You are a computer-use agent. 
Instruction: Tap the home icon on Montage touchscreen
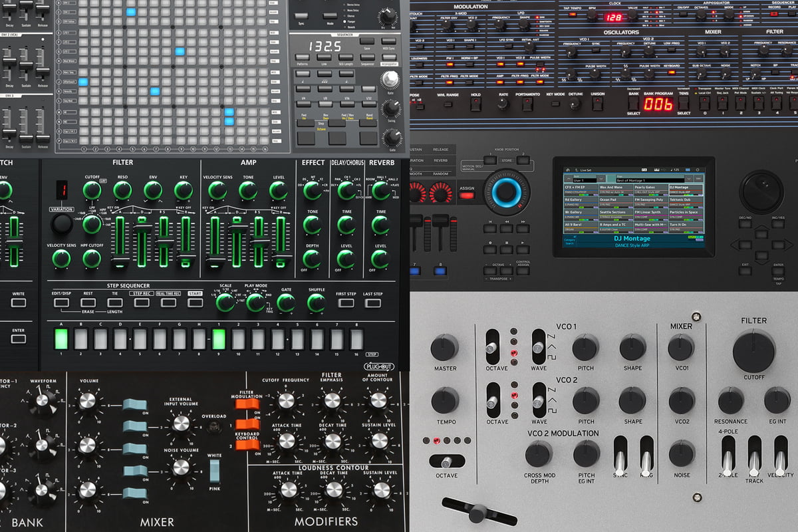click(x=568, y=170)
